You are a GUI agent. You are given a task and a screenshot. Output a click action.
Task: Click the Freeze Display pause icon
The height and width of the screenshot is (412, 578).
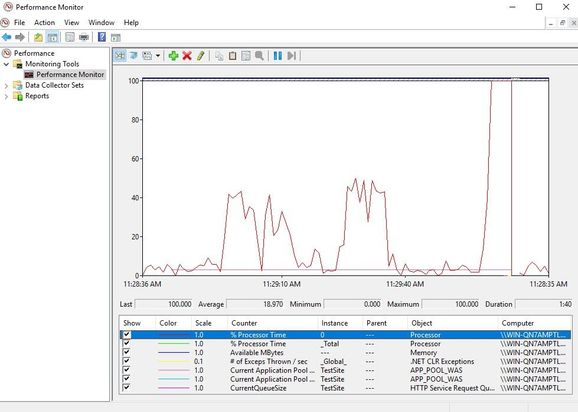(278, 56)
